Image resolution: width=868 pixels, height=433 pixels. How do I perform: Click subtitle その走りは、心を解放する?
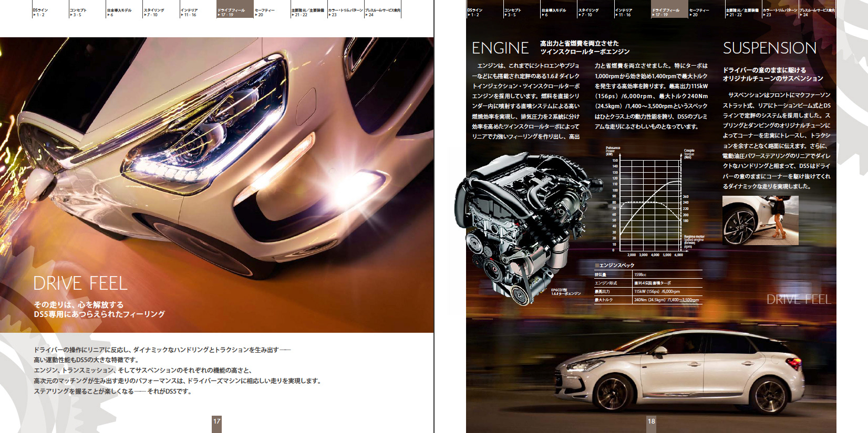(x=79, y=304)
